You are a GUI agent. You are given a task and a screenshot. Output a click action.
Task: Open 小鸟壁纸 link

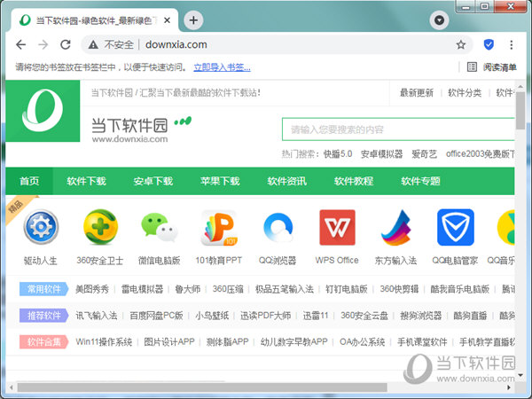pyautogui.click(x=212, y=316)
